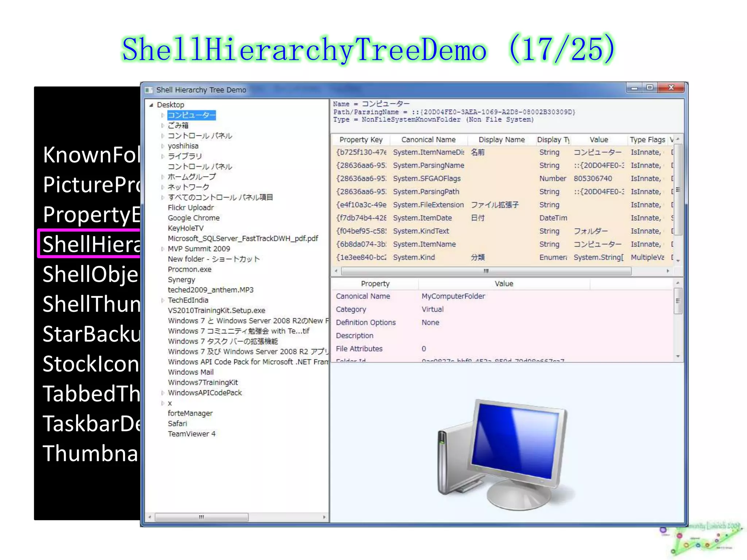Select KeyHoleTV tree item
Viewport: 747px width, 560px height.
pyautogui.click(x=186, y=228)
